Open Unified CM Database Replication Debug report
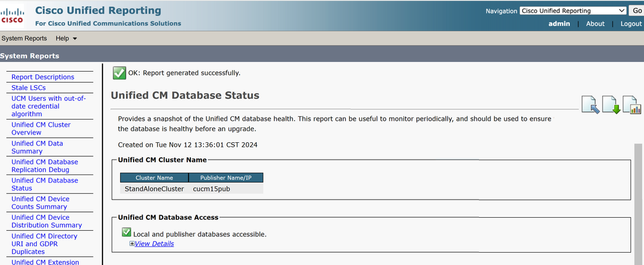Viewport: 644px width, 265px height. click(x=45, y=166)
